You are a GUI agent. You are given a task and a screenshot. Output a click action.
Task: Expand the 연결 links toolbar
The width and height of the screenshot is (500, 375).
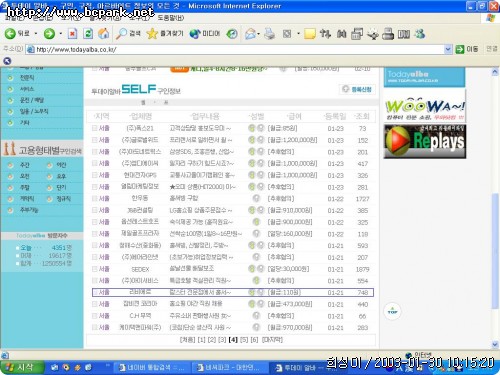pyautogui.click(x=492, y=49)
